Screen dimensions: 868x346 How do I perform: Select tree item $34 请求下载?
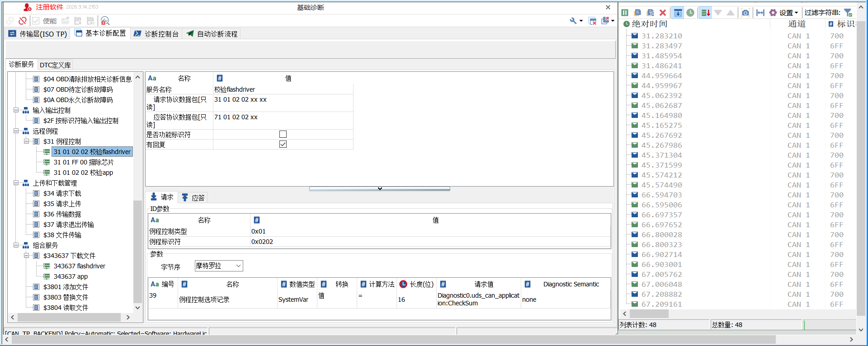tap(62, 193)
